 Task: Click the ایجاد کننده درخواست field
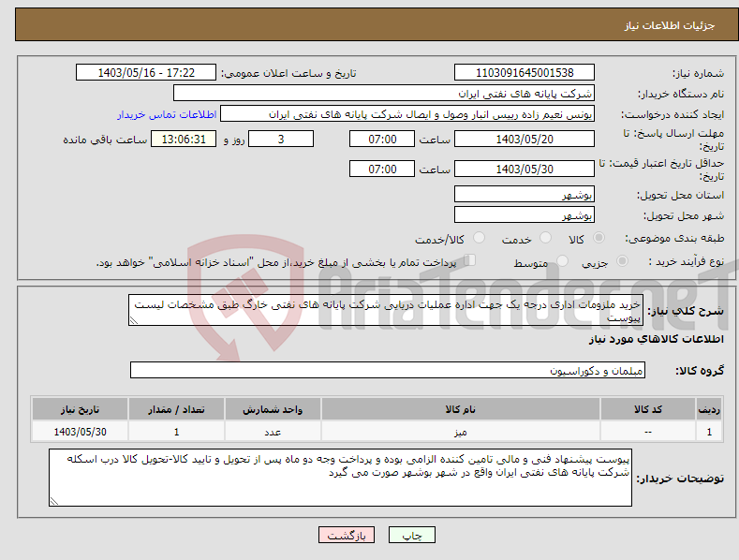pos(407,114)
